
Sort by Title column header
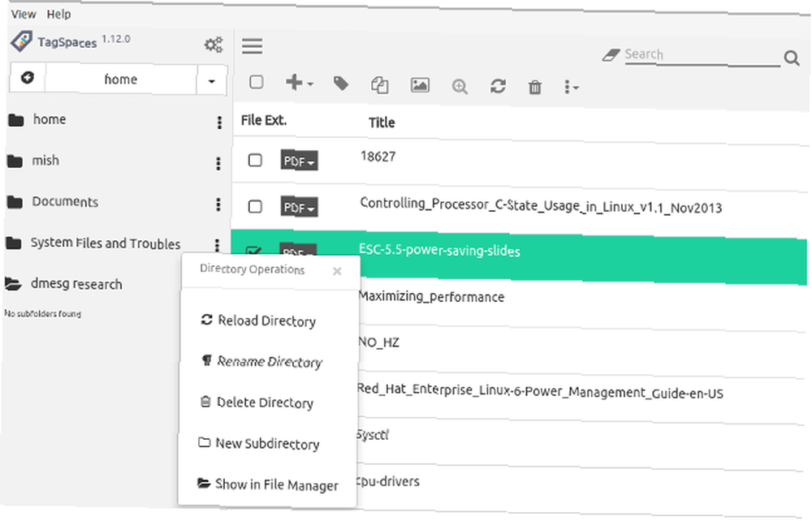tap(382, 123)
